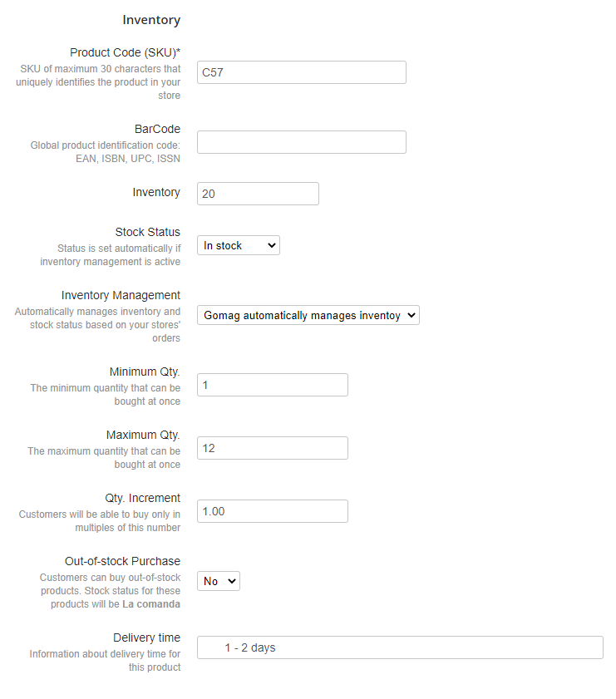The width and height of the screenshot is (616, 699).
Task: Open the Out-of-stock Purchase dropdown
Action: (219, 581)
